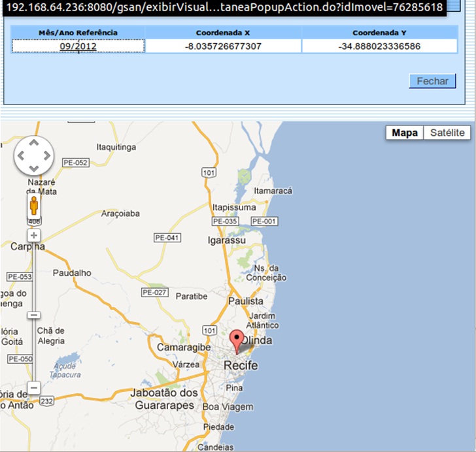Click the Igarassu label on map

coord(227,240)
